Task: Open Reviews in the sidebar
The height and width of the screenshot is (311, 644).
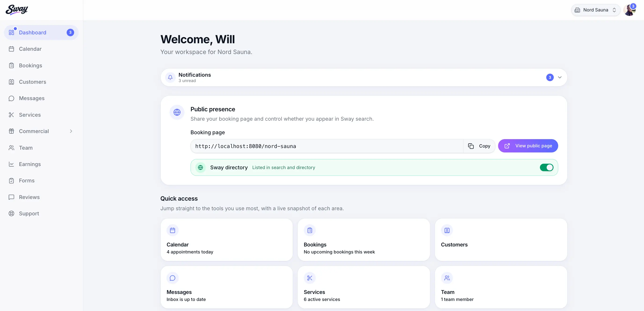Action: (41, 197)
